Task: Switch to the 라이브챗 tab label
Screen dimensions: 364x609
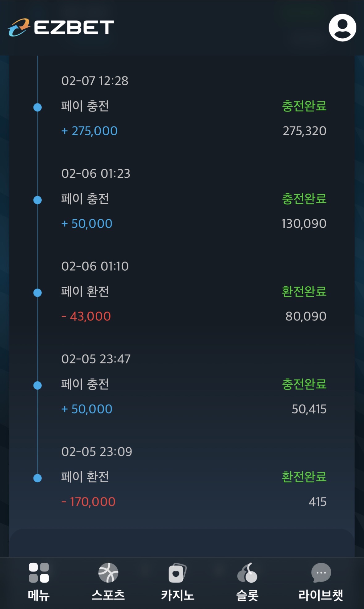Action: [x=321, y=595]
